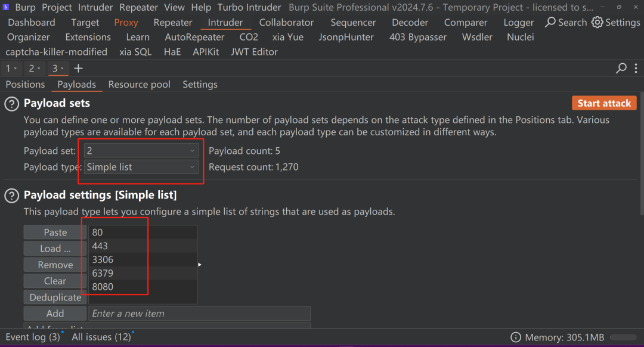Image resolution: width=644 pixels, height=347 pixels.
Task: Close Intruder tab 2
Action: pyautogui.click(x=39, y=69)
